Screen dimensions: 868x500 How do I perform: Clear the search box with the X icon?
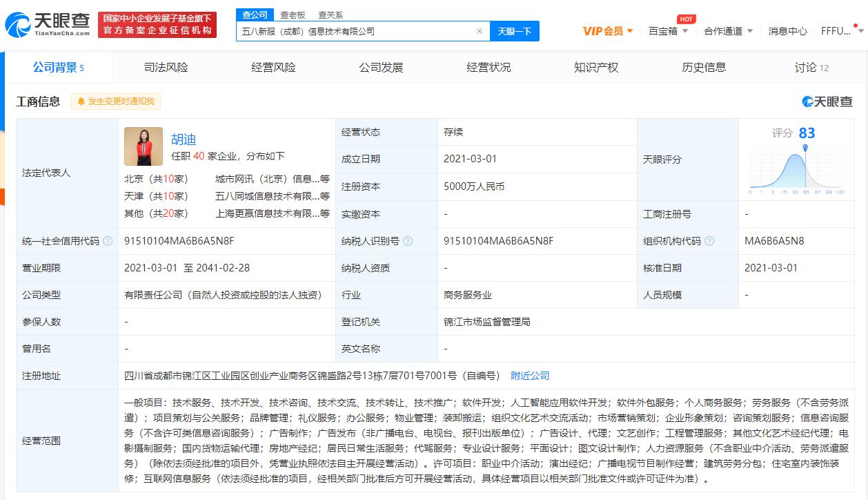(x=480, y=31)
